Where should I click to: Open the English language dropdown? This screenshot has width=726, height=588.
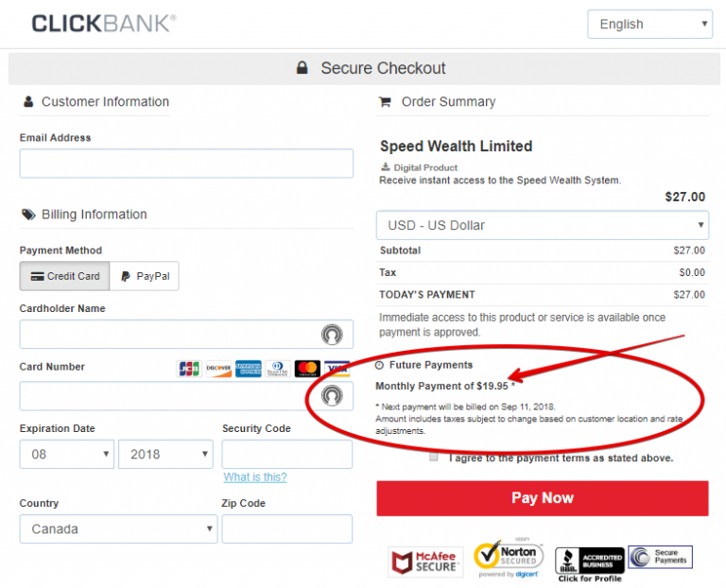[649, 25]
